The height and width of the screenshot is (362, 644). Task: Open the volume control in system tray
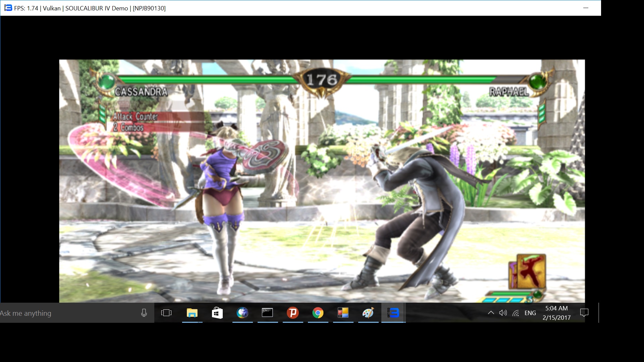pyautogui.click(x=503, y=313)
